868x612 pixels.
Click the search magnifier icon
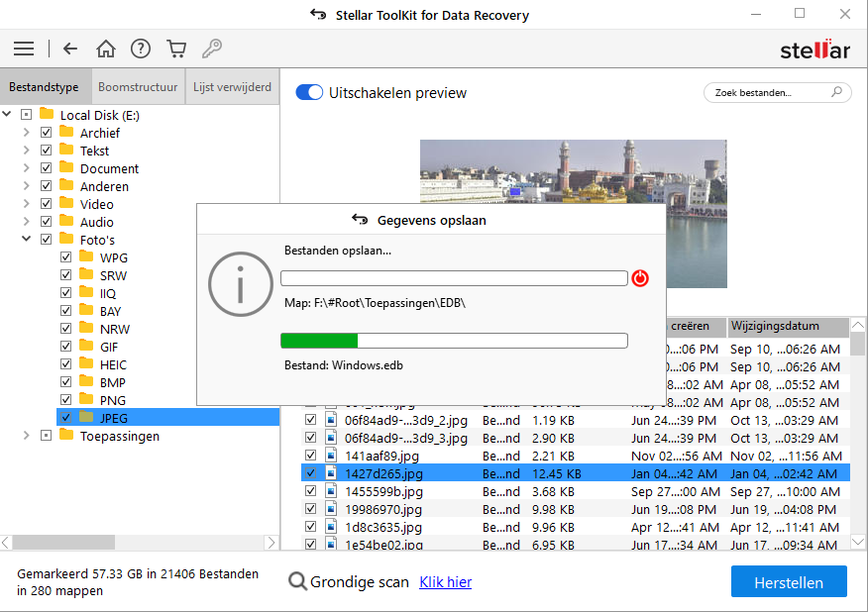click(836, 92)
